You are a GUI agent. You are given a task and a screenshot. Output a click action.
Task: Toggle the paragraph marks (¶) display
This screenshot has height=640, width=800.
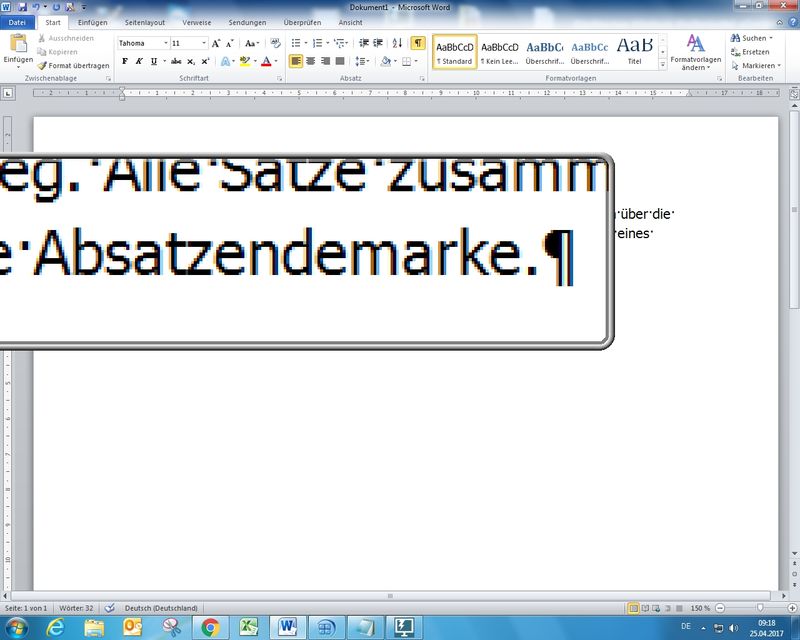pos(417,43)
